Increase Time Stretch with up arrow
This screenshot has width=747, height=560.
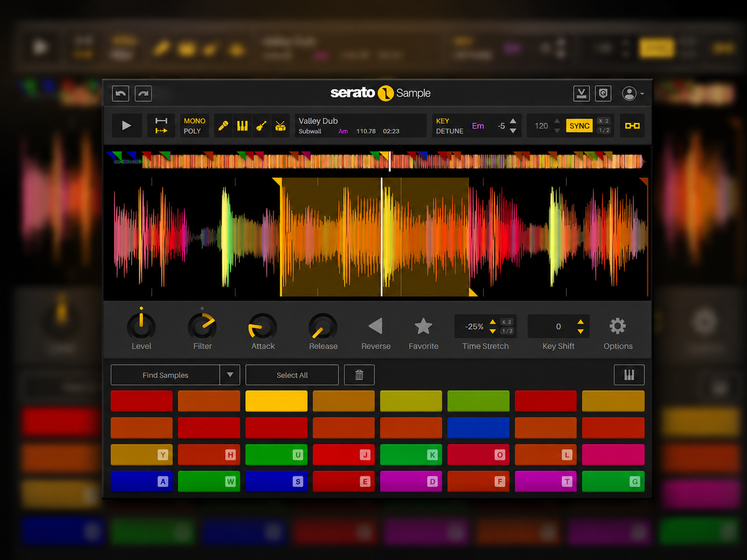tap(493, 322)
